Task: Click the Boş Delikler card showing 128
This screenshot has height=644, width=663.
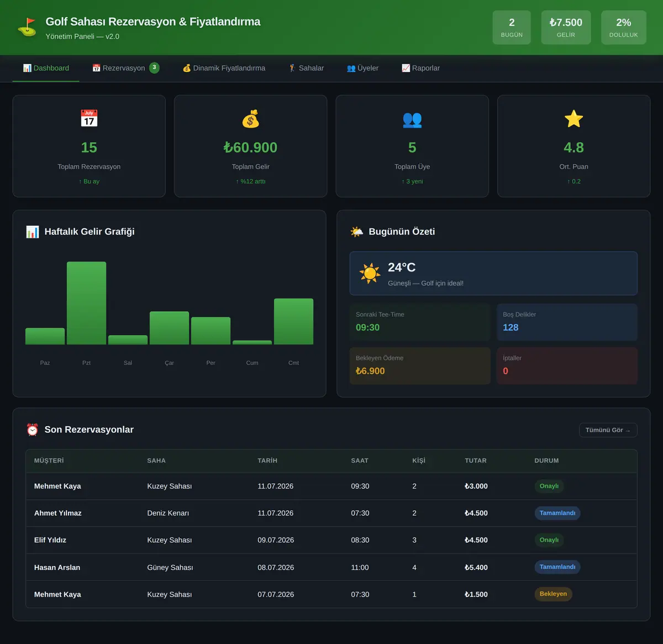Action: (567, 322)
